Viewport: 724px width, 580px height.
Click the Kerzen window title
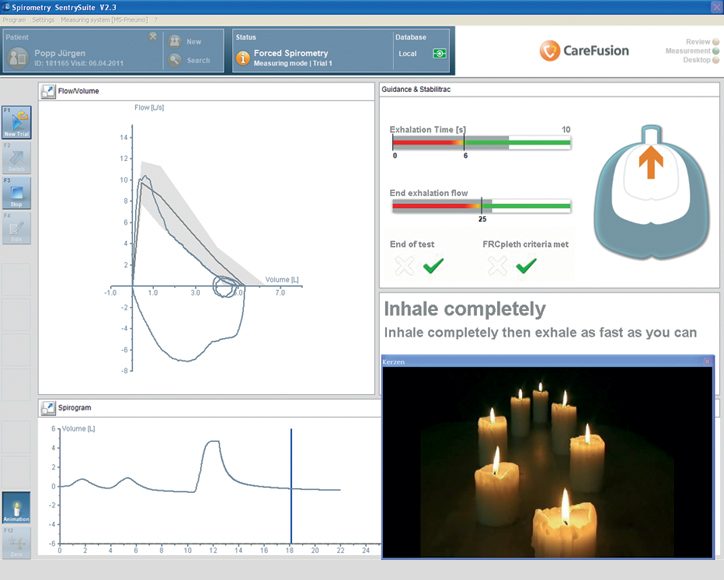[393, 362]
